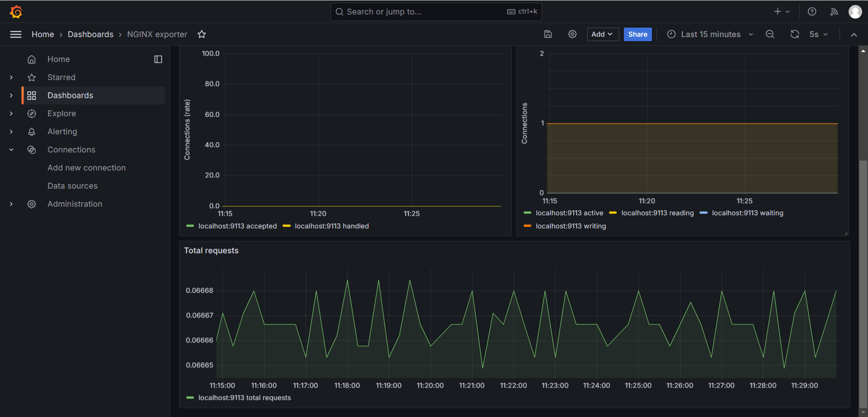868x417 pixels.
Task: Click the Help question mark icon
Action: pyautogui.click(x=812, y=12)
